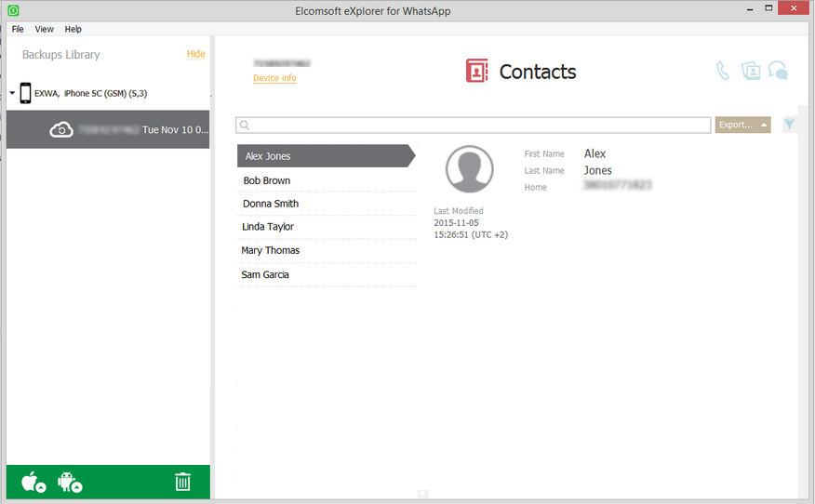Minimize the eXplorer for WhatsApp window
This screenshot has height=504, width=815.
click(750, 8)
